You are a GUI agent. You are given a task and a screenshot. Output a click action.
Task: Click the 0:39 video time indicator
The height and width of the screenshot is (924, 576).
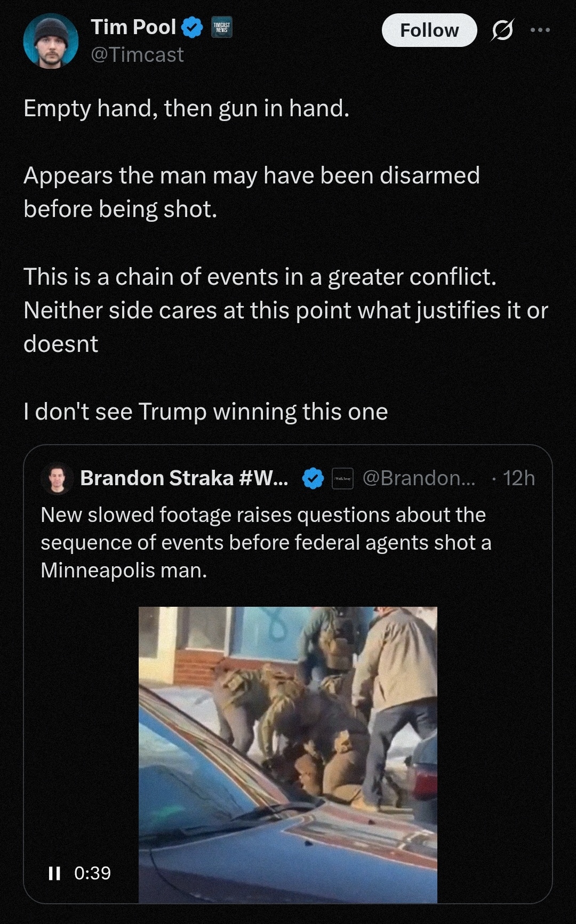[x=92, y=873]
